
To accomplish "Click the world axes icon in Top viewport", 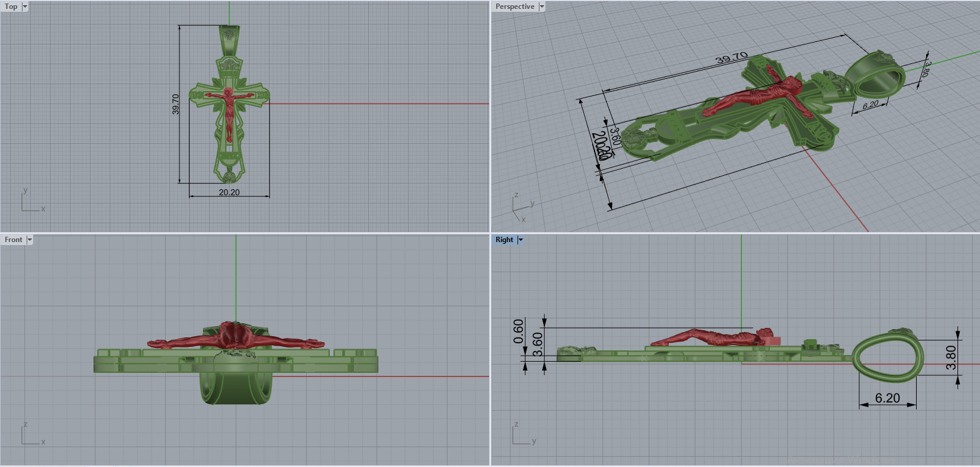I will [33, 200].
